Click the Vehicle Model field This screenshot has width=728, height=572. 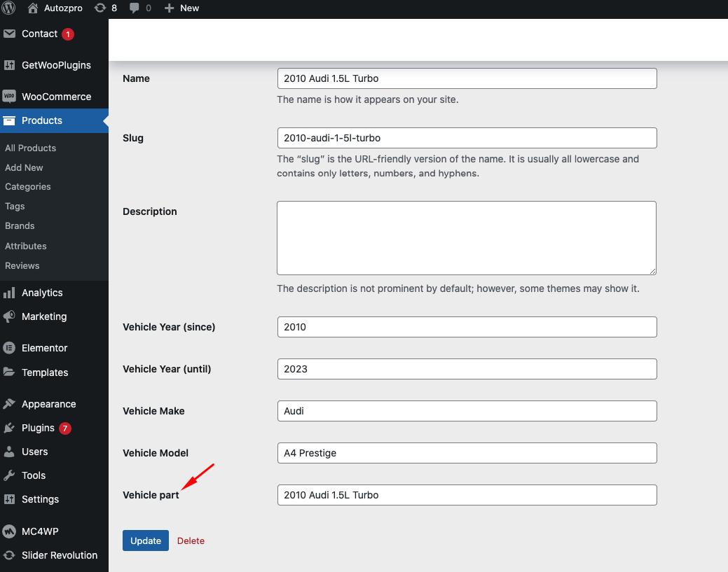point(467,453)
